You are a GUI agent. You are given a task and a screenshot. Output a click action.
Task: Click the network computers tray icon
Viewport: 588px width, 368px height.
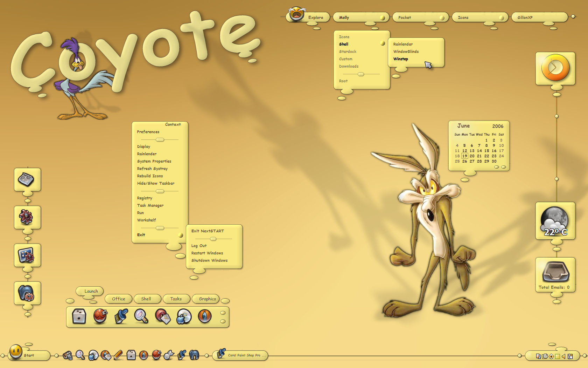pyautogui.click(x=538, y=356)
